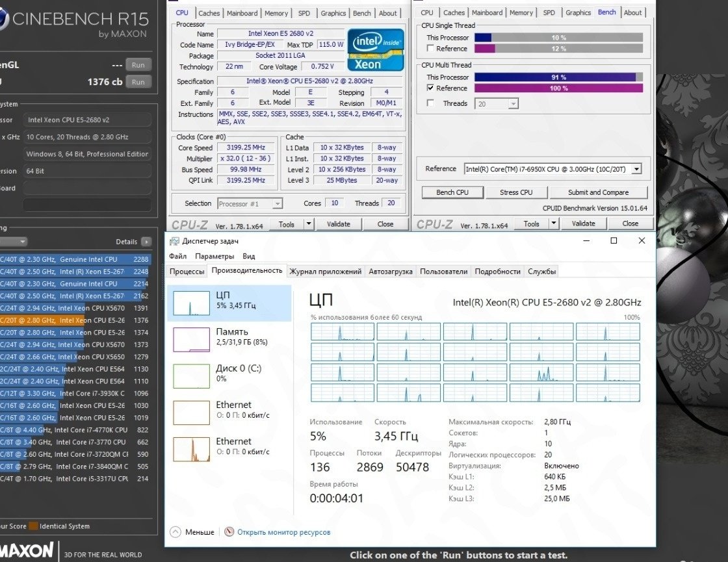This screenshot has width=728, height=562.
Task: Open the Вид menu
Action: pos(248,256)
